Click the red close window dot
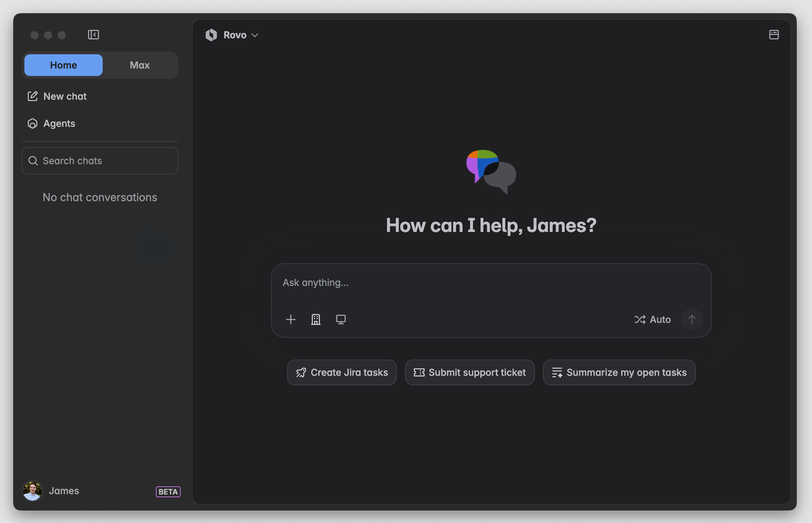812x523 pixels. 34,35
